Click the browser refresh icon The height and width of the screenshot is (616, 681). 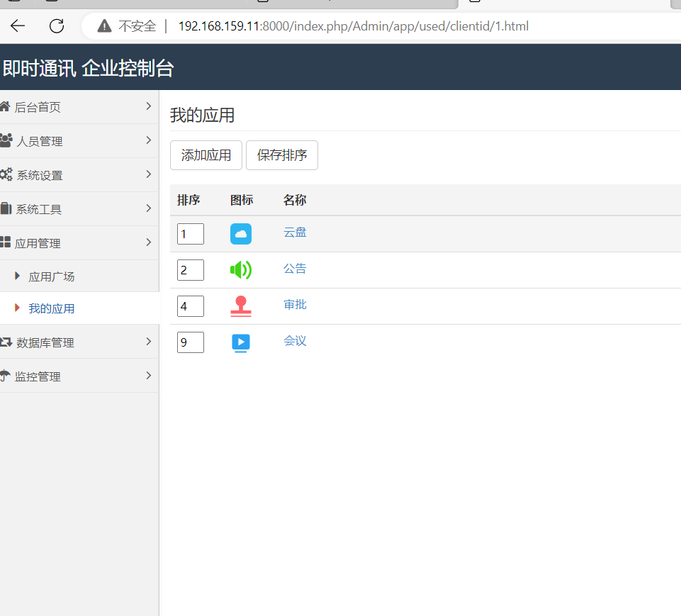pyautogui.click(x=56, y=26)
